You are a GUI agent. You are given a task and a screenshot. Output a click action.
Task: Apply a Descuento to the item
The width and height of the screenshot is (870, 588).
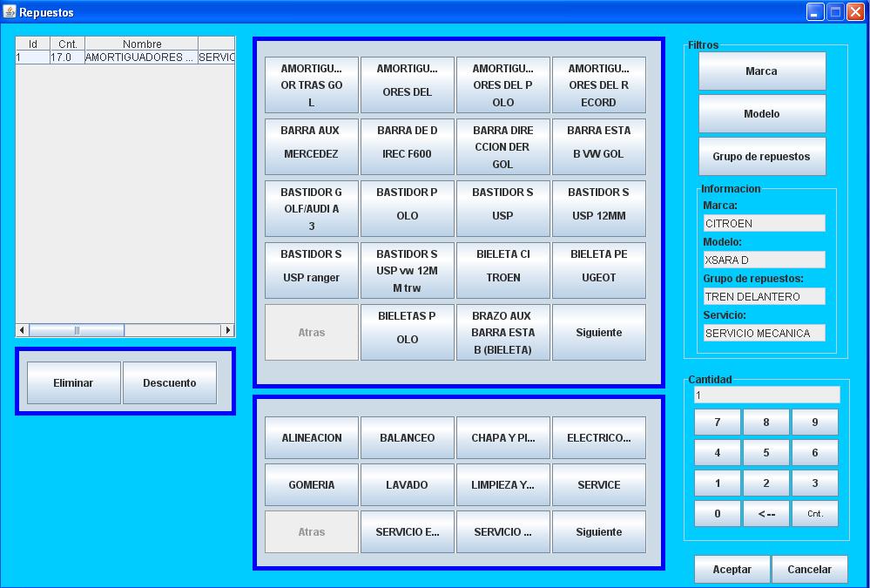tap(169, 383)
